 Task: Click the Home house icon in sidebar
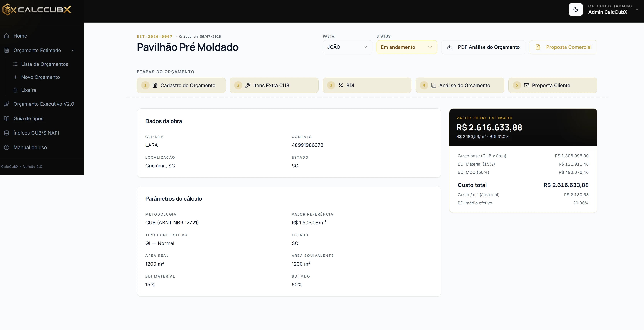(x=7, y=36)
